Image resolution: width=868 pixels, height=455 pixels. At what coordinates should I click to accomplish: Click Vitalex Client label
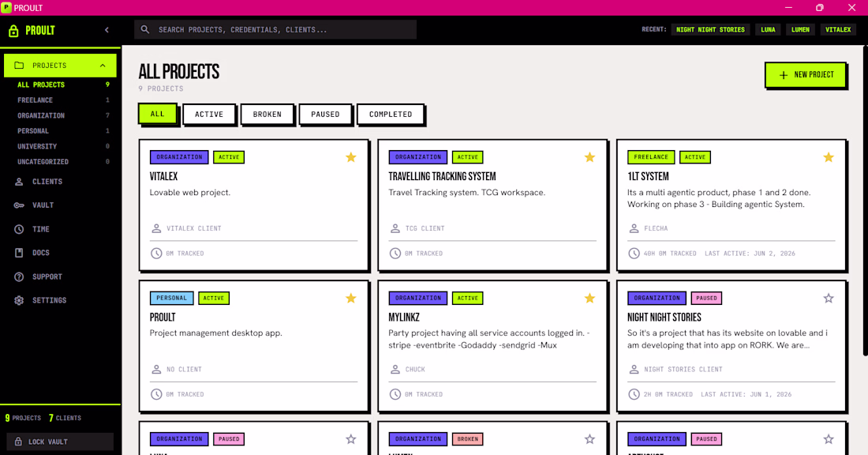[194, 228]
